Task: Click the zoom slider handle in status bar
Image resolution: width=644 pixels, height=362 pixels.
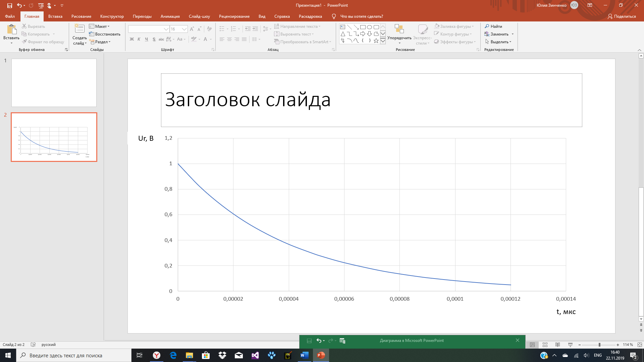Action: click(x=599, y=345)
